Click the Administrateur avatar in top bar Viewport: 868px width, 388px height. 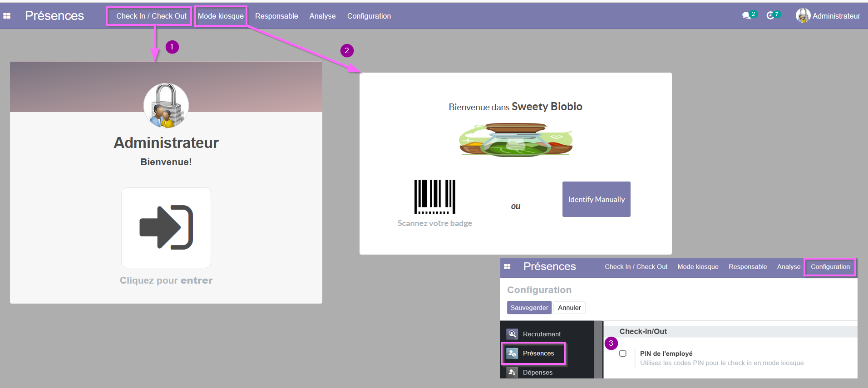803,15
